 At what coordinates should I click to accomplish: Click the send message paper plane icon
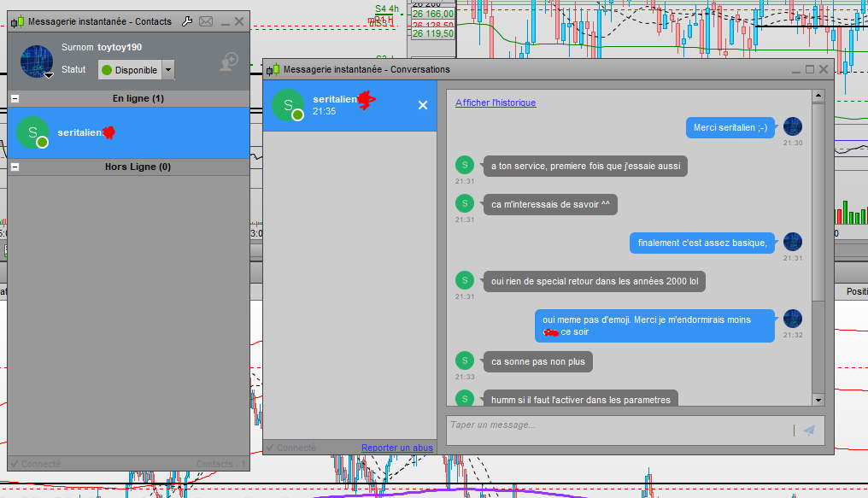pyautogui.click(x=809, y=430)
